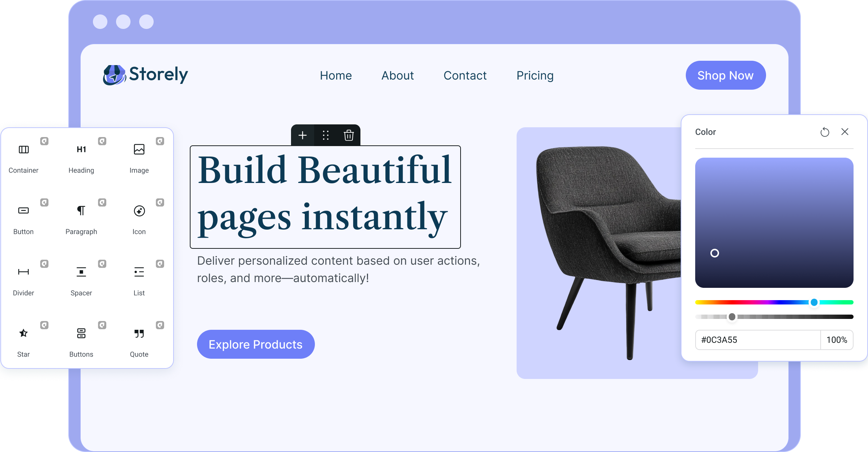868x452 pixels.
Task: Choose the H1 Heading block
Action: tap(81, 149)
